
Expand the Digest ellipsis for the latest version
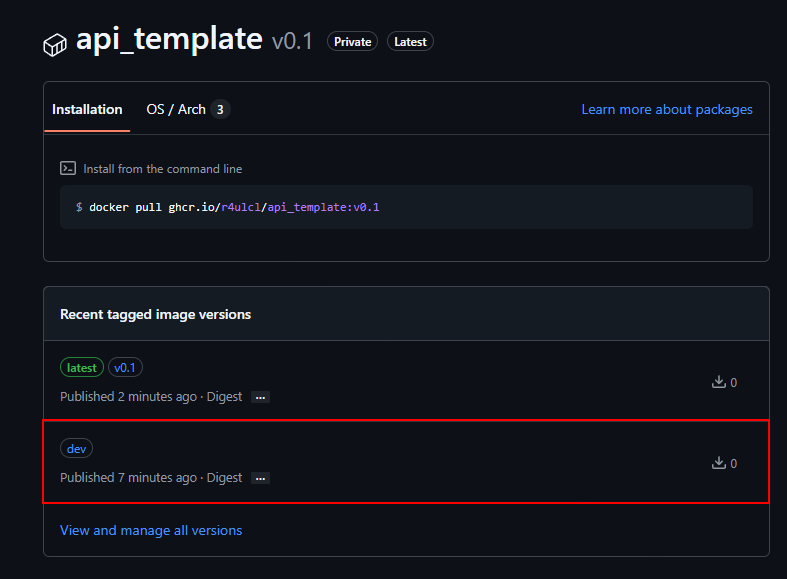click(x=260, y=397)
